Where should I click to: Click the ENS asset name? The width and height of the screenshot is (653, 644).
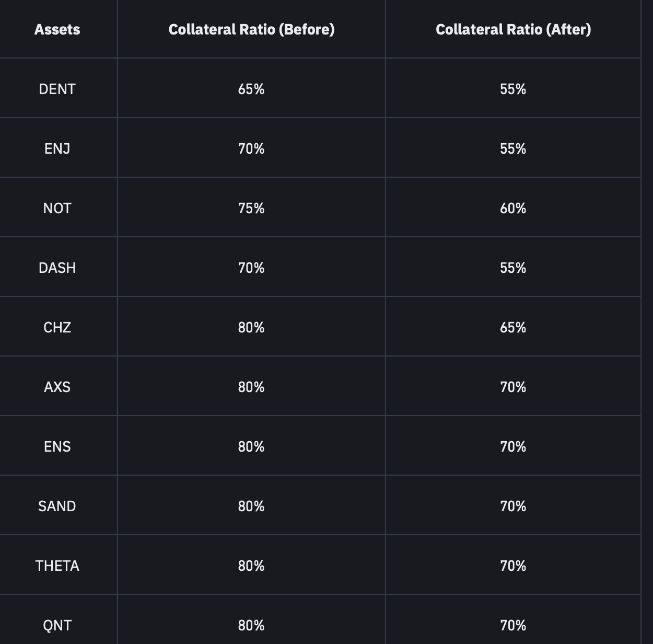point(57,446)
